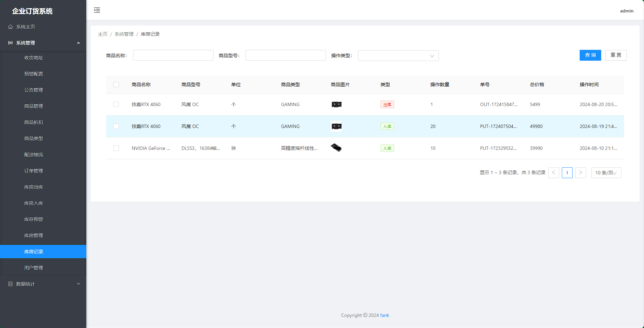Open the 库房管理 menu item
Viewport: 644px width, 328px height.
click(x=43, y=235)
